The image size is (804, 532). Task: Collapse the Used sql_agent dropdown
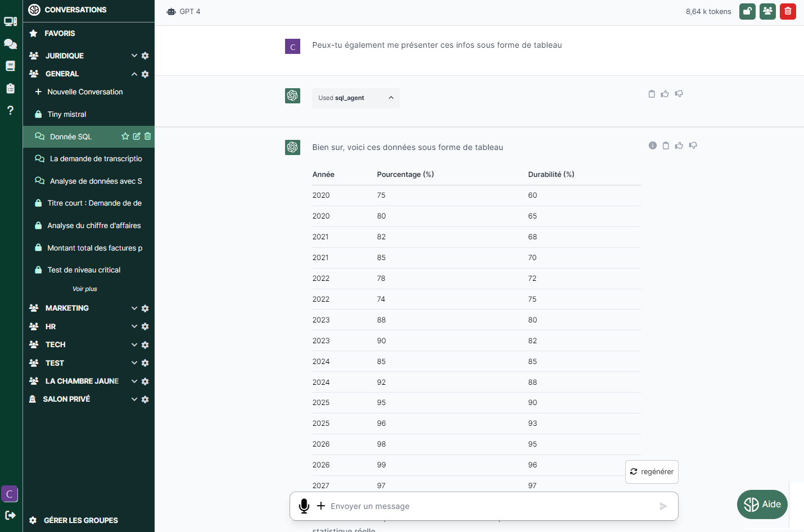391,98
